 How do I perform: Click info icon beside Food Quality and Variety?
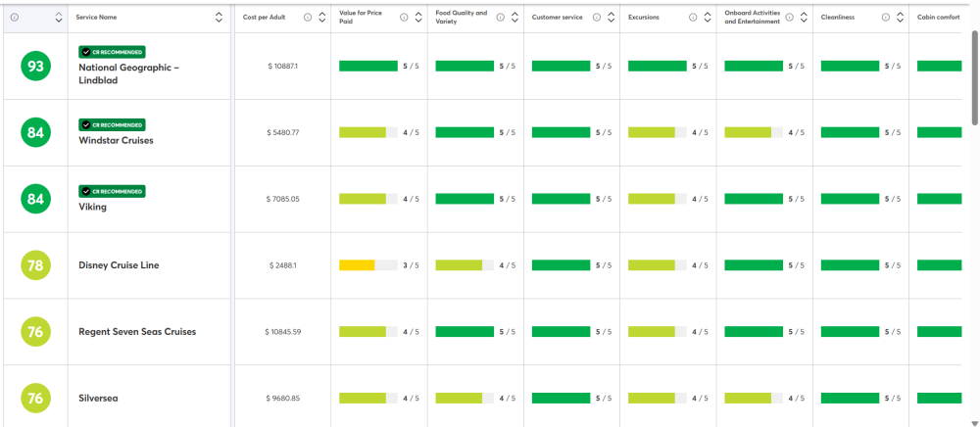coord(500,18)
